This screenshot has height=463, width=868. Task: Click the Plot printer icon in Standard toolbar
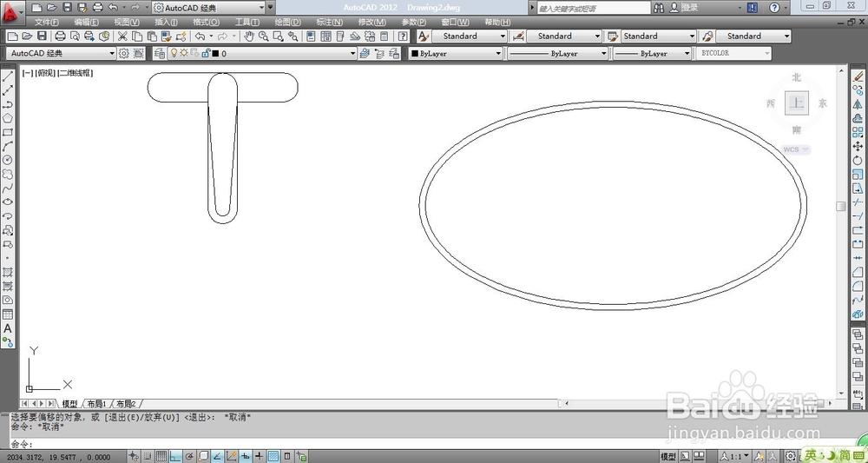click(61, 36)
